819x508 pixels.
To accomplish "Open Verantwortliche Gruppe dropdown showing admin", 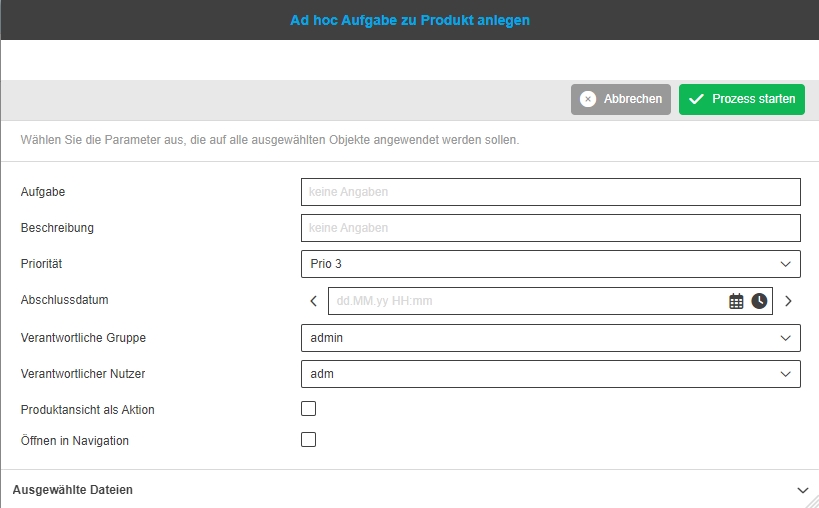I will (550, 338).
